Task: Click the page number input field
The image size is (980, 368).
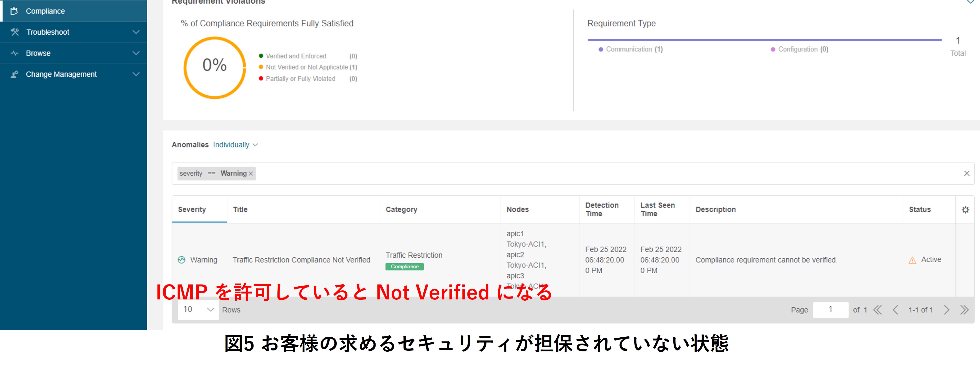Action: point(830,310)
